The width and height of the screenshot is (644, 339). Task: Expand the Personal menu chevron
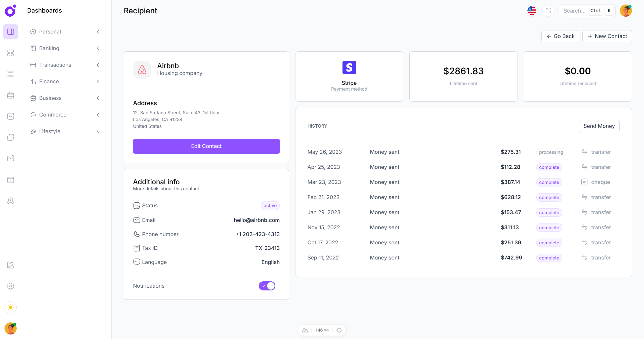98,32
